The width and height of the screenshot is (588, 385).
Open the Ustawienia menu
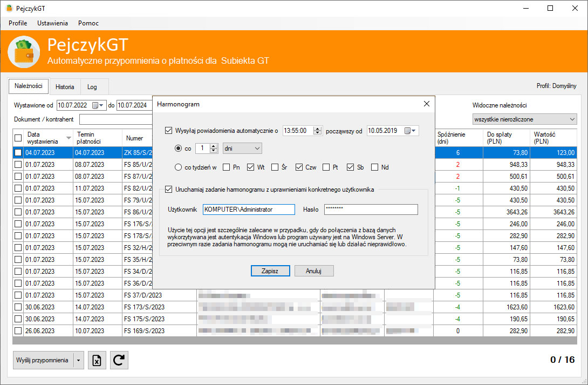(52, 23)
